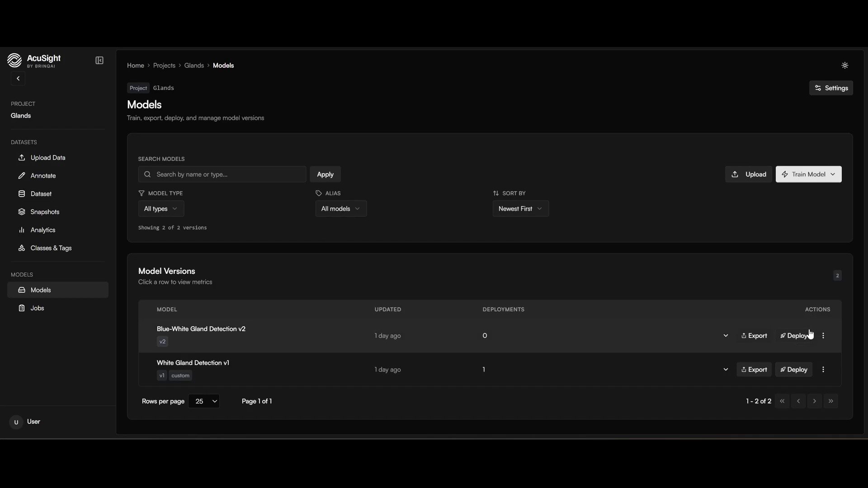Image resolution: width=868 pixels, height=488 pixels.
Task: Export Blue-White Gland Detection v2
Action: pos(754,336)
